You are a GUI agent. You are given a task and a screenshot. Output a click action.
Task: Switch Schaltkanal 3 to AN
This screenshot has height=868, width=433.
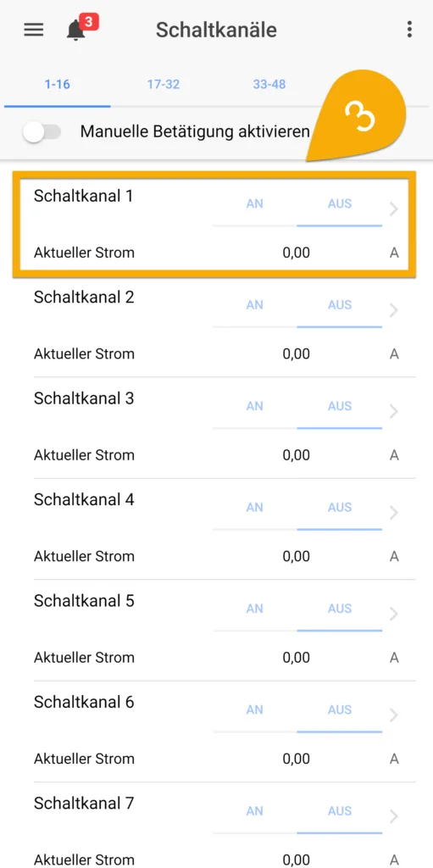[255, 406]
